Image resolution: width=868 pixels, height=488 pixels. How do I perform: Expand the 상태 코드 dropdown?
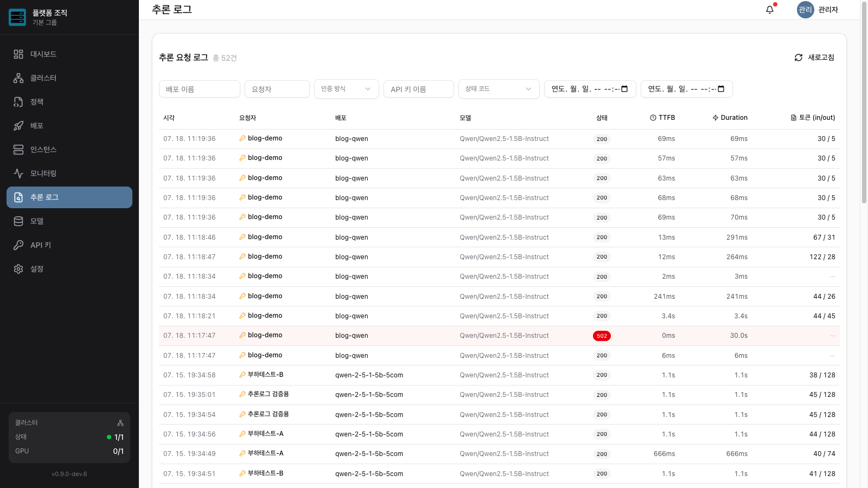499,89
